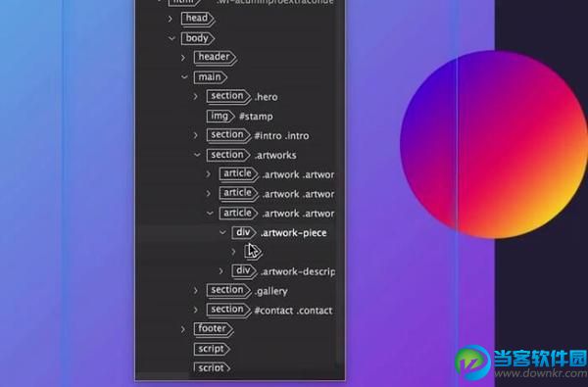Click the #intro .intro label

(281, 136)
